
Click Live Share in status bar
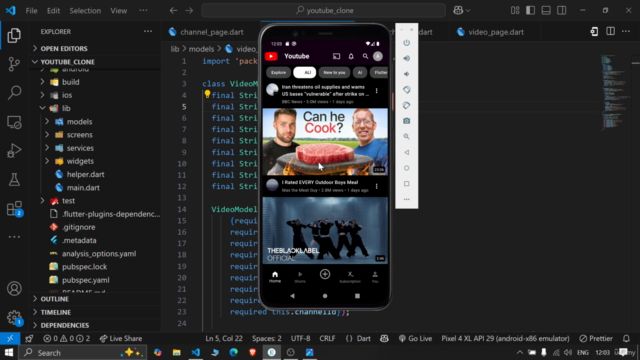click(121, 339)
